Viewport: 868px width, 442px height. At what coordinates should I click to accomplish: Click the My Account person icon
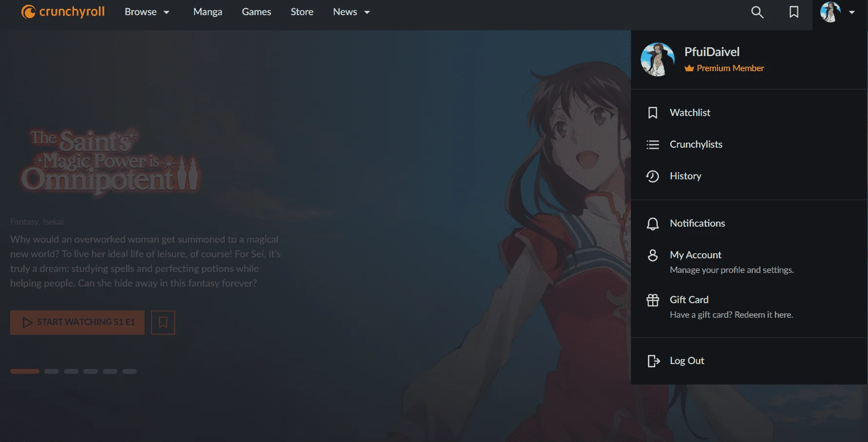click(653, 255)
